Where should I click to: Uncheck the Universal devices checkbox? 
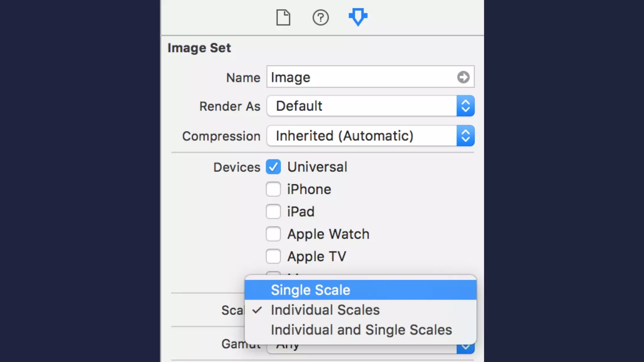point(273,167)
